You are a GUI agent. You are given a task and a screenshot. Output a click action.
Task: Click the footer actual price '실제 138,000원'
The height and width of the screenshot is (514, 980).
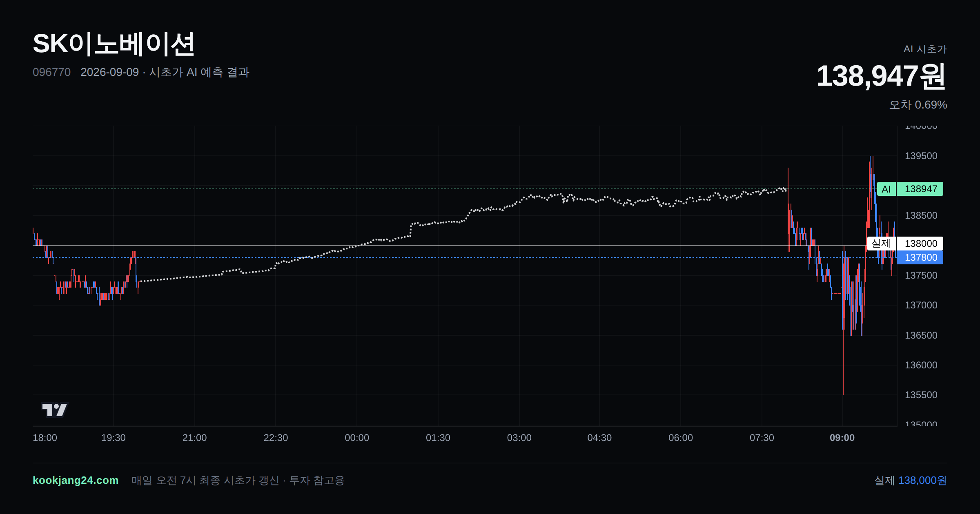[911, 480]
